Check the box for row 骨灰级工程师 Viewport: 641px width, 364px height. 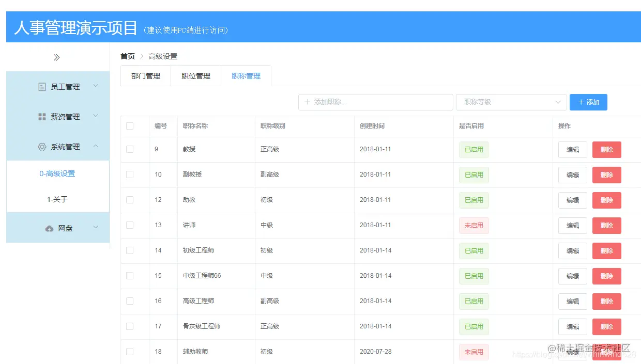pyautogui.click(x=130, y=326)
